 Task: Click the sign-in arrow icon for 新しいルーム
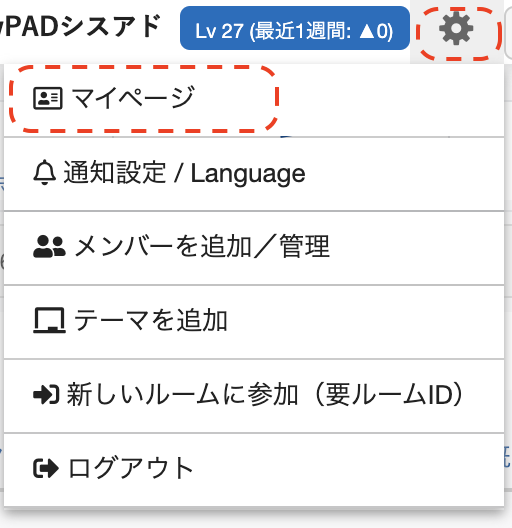point(46,394)
